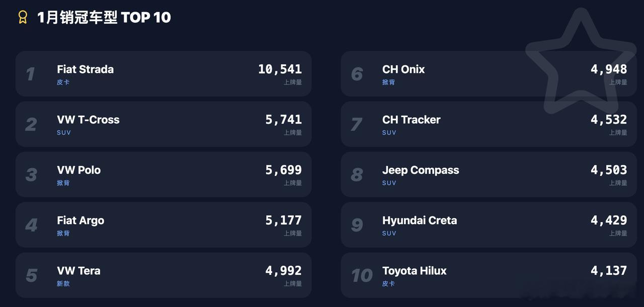
Task: Open the VW T-Cross model name
Action: point(88,120)
